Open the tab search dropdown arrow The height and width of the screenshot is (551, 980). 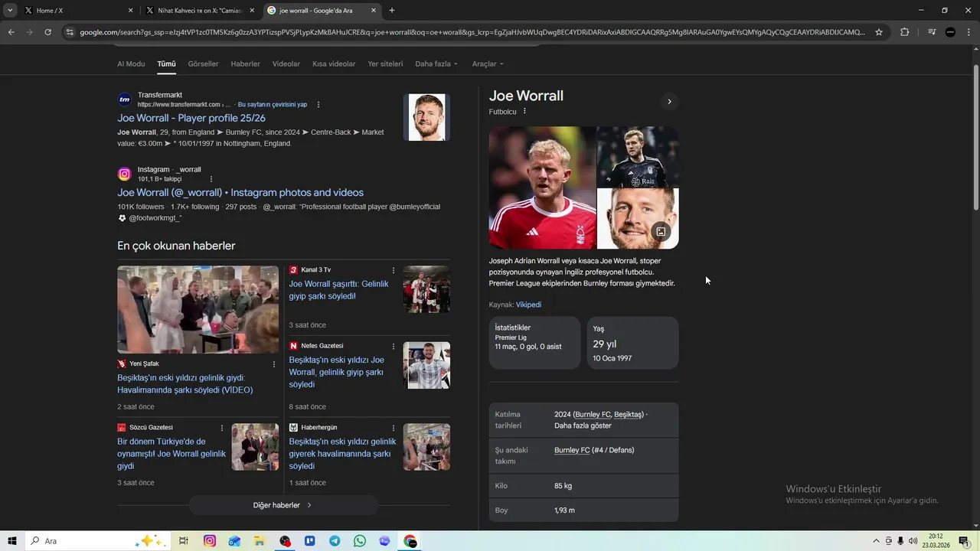point(10,11)
